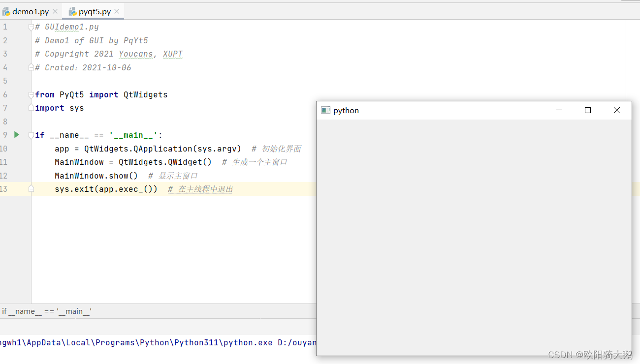Click the maximize square of the python window

[x=588, y=110]
